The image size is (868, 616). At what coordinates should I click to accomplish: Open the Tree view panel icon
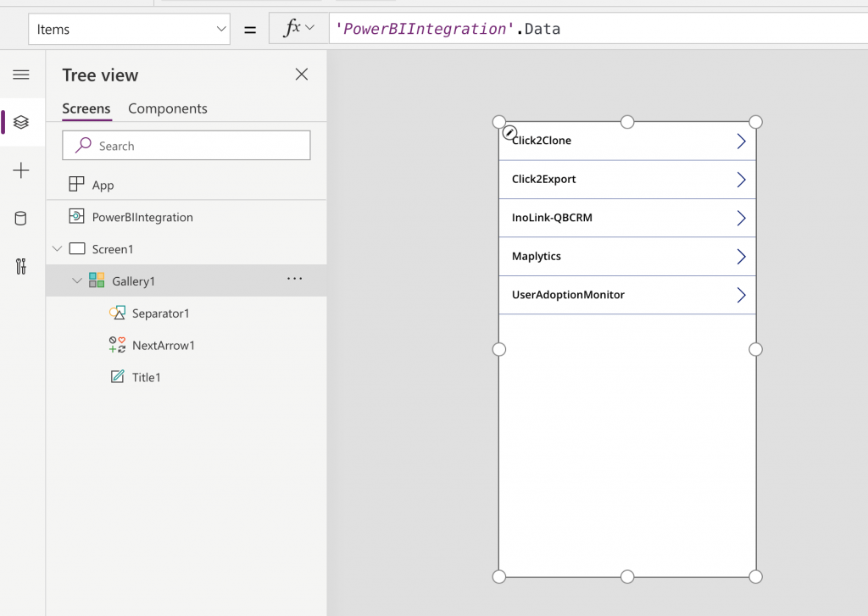(x=21, y=122)
